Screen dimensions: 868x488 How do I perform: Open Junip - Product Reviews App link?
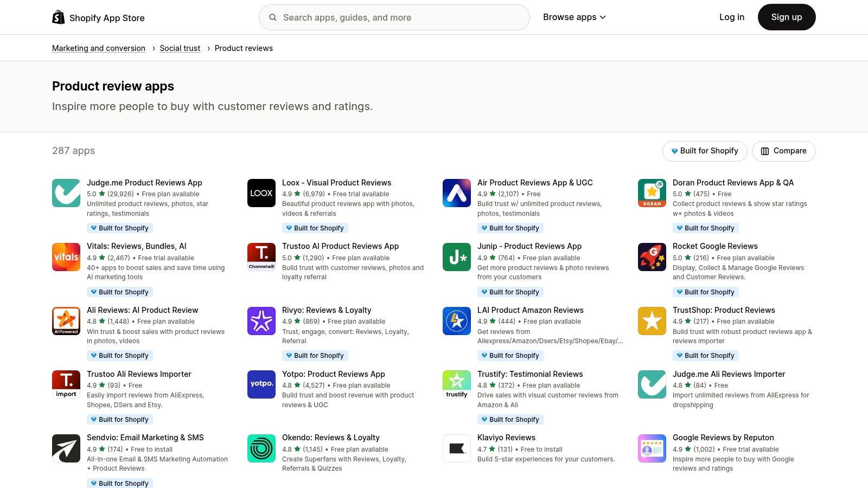[529, 246]
